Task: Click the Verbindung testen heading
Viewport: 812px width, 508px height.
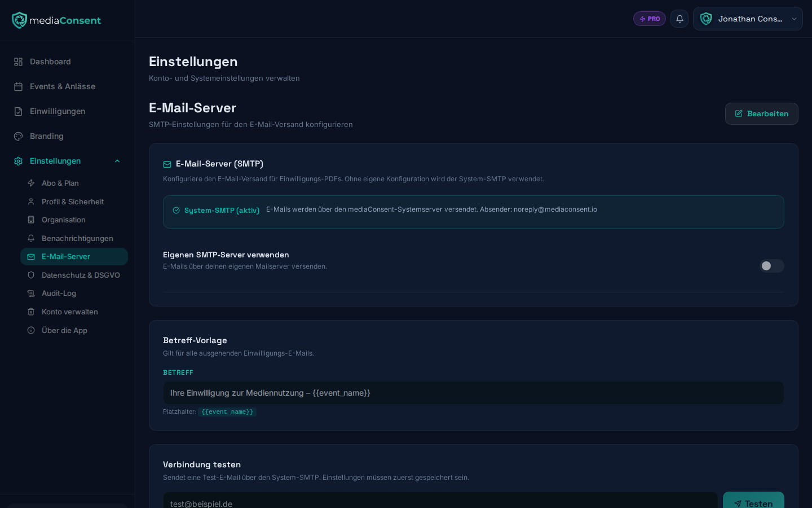Action: [x=202, y=465]
